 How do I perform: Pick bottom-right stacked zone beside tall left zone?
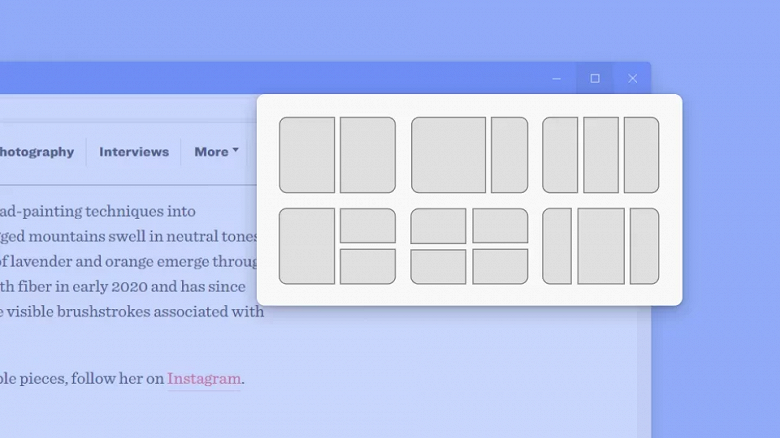tap(368, 267)
